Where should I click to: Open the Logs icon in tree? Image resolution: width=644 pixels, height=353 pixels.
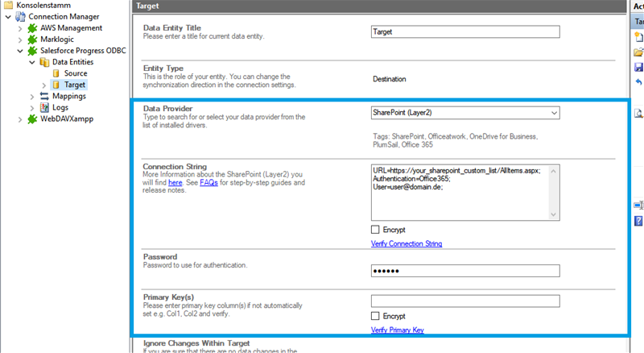click(44, 107)
